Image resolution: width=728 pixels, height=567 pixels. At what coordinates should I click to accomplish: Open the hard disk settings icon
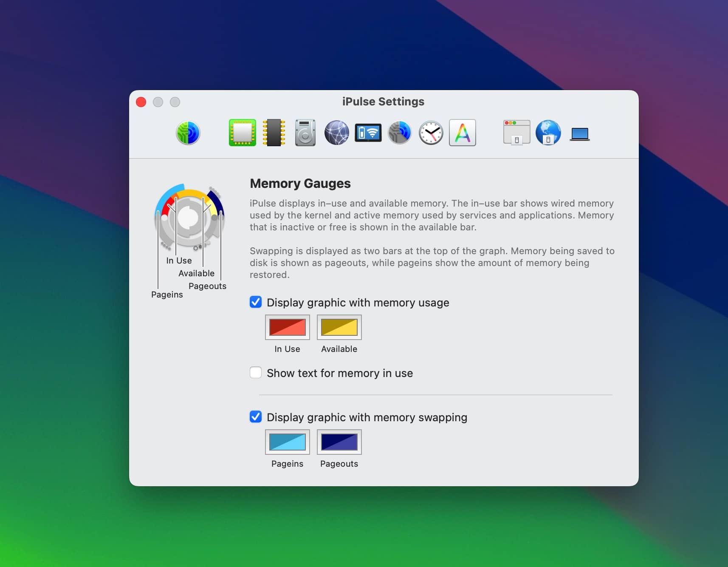(305, 133)
